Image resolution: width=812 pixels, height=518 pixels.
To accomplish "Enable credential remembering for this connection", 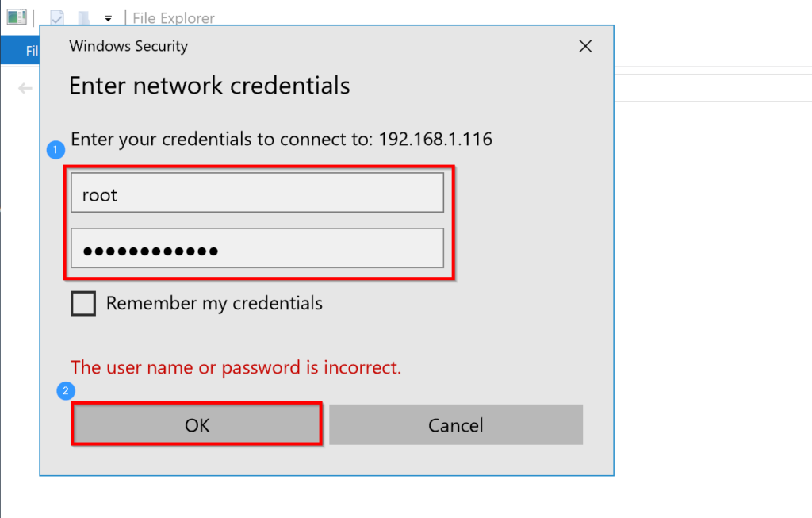I will [x=82, y=303].
